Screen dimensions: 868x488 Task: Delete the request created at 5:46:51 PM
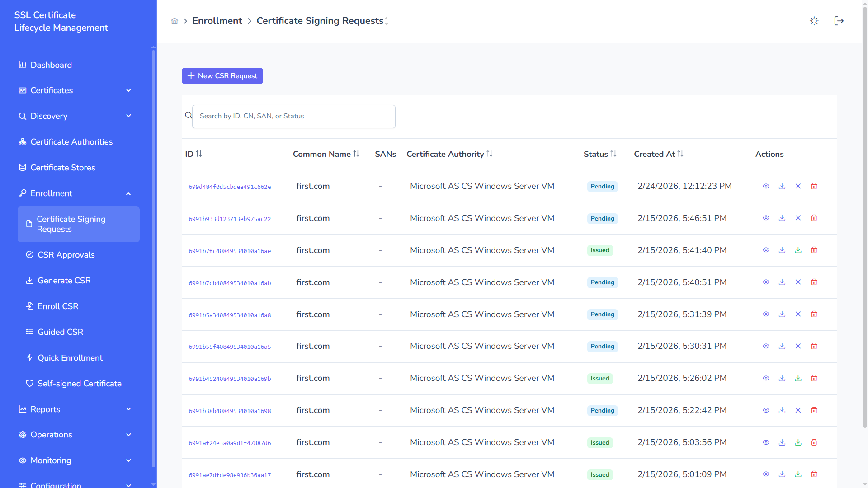(814, 218)
